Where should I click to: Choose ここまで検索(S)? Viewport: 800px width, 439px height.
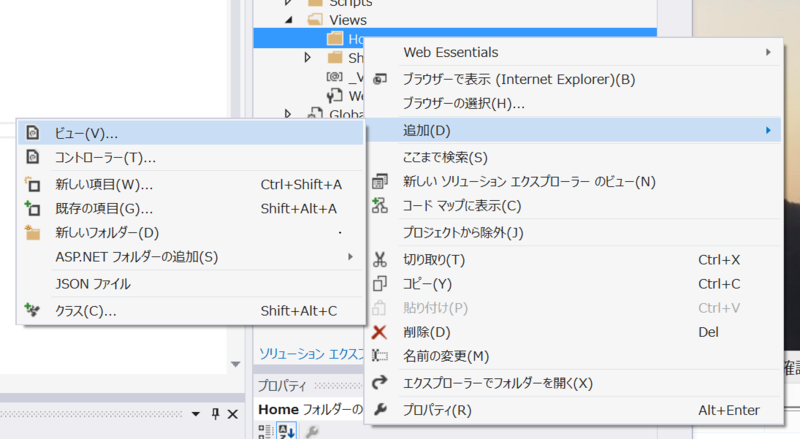pos(574,157)
